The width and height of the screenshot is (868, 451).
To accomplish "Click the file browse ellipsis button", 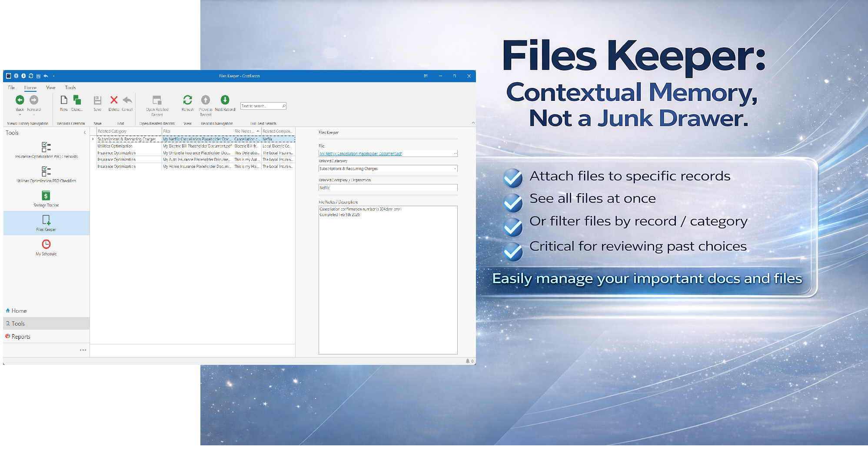I will (x=455, y=154).
